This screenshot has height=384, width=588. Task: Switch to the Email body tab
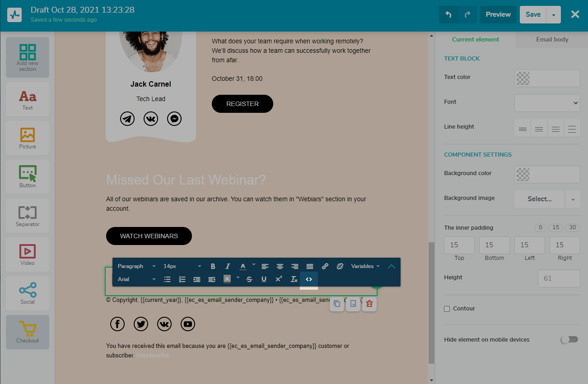pyautogui.click(x=552, y=39)
